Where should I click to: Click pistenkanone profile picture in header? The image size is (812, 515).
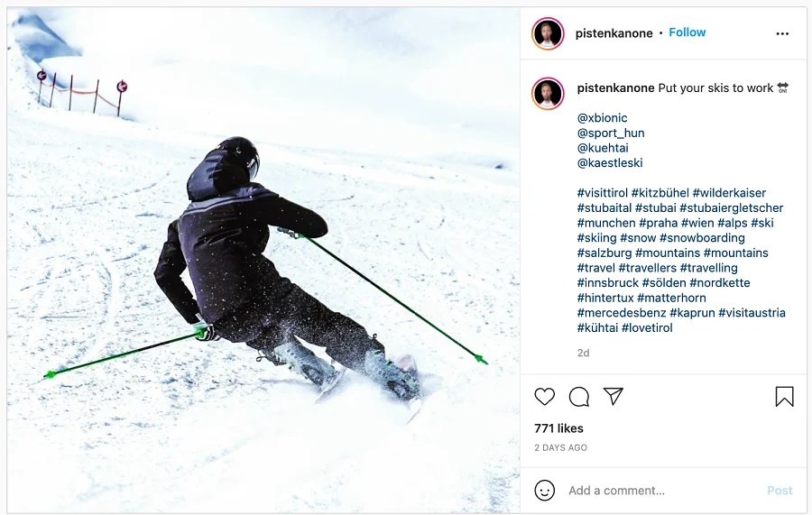pyautogui.click(x=548, y=33)
